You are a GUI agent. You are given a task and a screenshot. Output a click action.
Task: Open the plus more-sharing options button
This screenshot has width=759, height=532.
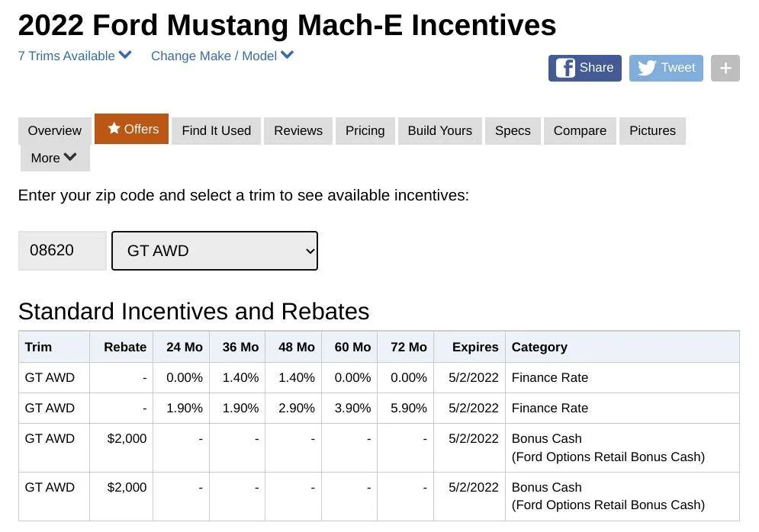(725, 68)
